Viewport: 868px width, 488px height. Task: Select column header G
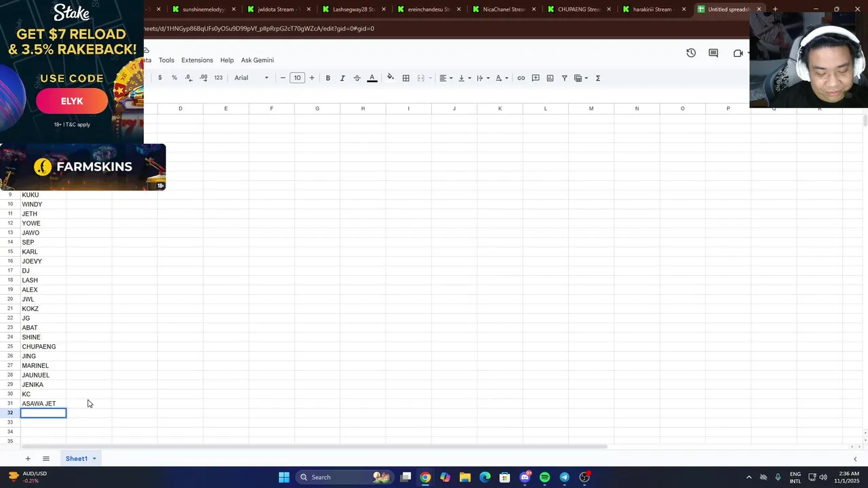pyautogui.click(x=317, y=108)
